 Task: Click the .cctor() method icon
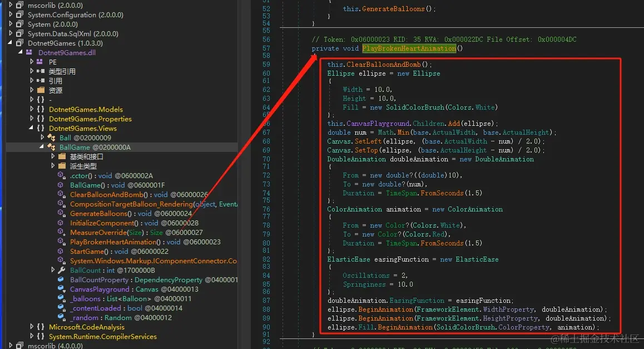coord(62,175)
